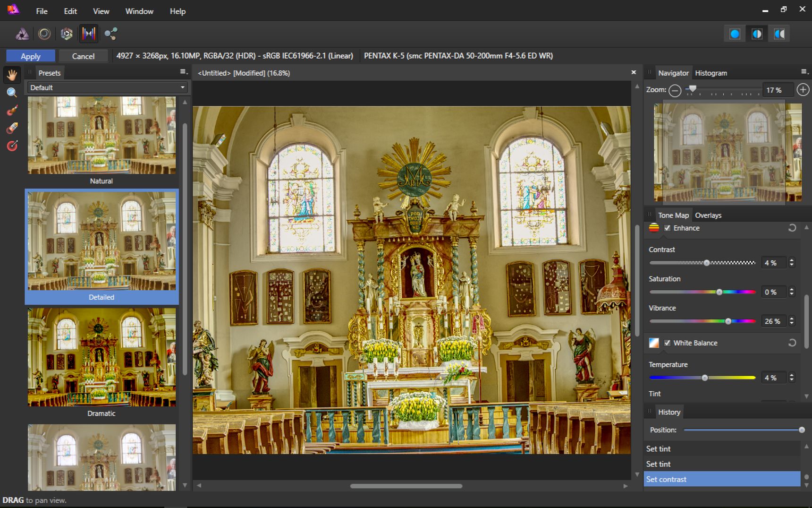This screenshot has height=508, width=812.
Task: Switch to the Overlays tab
Action: [x=708, y=215]
